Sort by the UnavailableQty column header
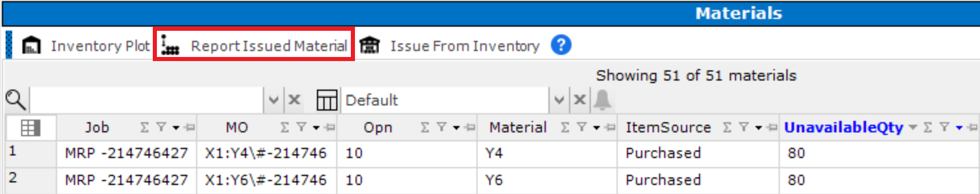Image resolution: width=980 pixels, height=194 pixels. [x=844, y=127]
